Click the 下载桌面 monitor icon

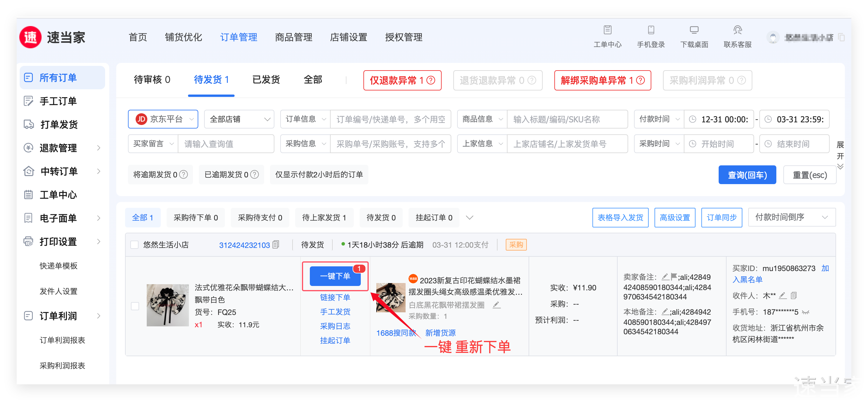[694, 30]
